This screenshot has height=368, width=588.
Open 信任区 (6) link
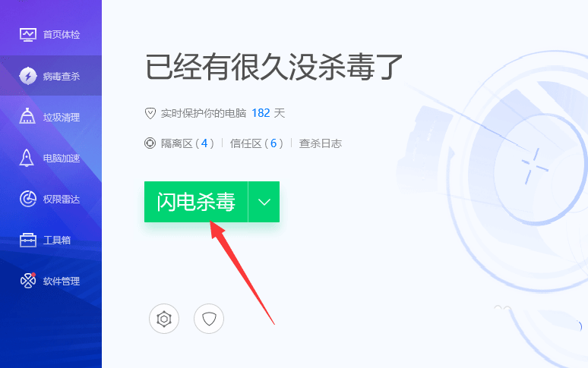257,143
